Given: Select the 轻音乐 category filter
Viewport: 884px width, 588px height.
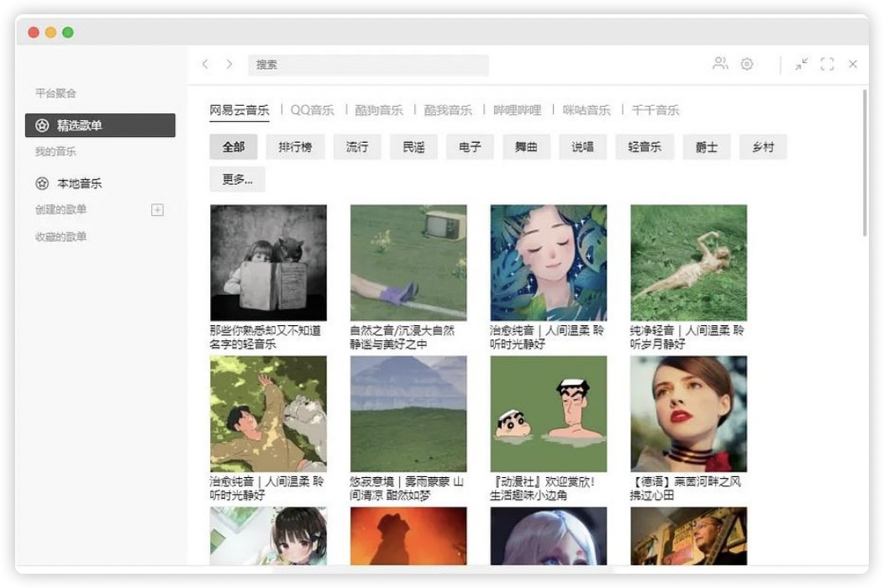Looking at the screenshot, I should 645,147.
